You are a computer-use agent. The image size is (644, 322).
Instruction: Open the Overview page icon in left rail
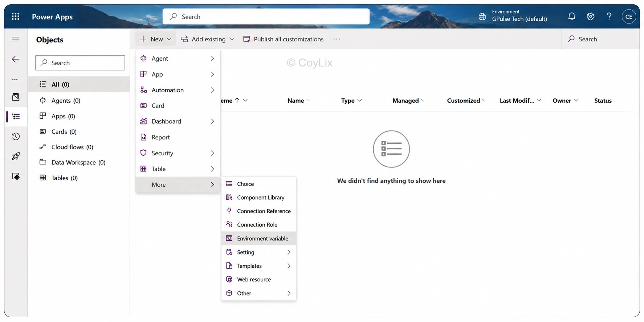tap(16, 97)
